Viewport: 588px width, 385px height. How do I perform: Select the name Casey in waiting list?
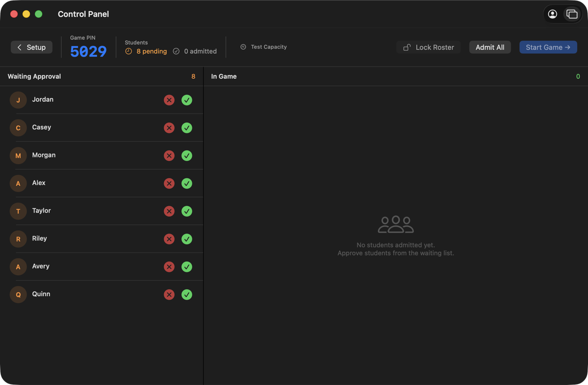tap(42, 127)
